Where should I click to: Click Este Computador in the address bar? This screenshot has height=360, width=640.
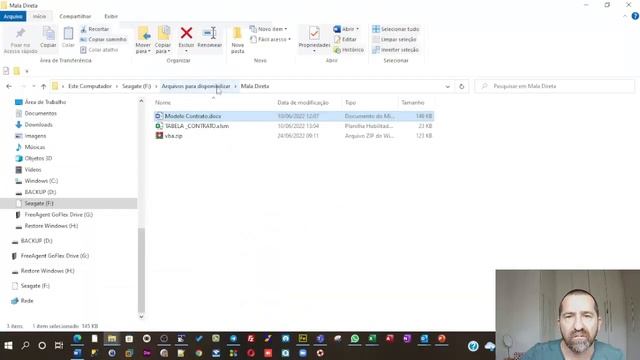pos(90,86)
